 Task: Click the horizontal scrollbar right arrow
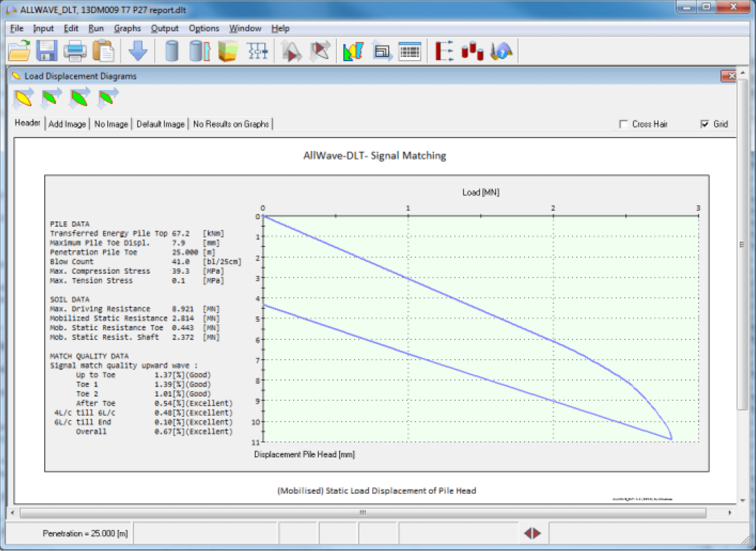(x=730, y=513)
